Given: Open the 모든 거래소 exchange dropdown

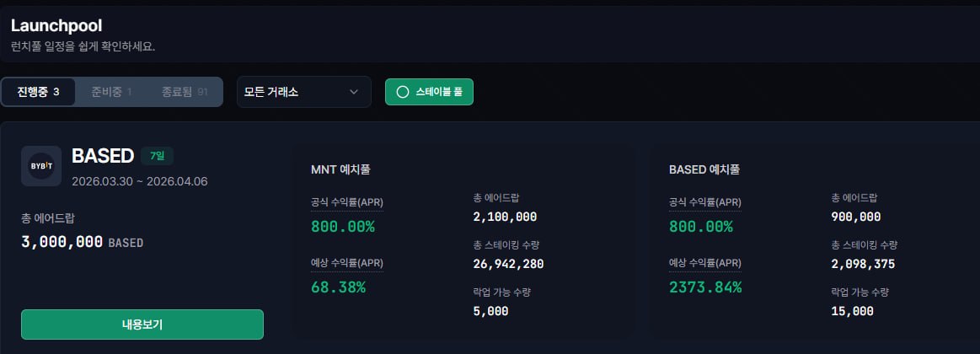Looking at the screenshot, I should pyautogui.click(x=303, y=92).
